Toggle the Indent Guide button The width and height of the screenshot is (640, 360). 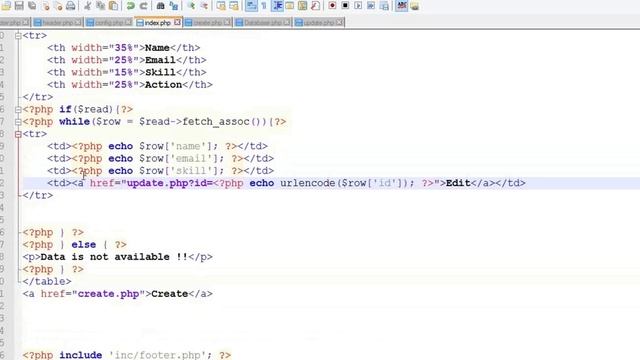tap(277, 6)
